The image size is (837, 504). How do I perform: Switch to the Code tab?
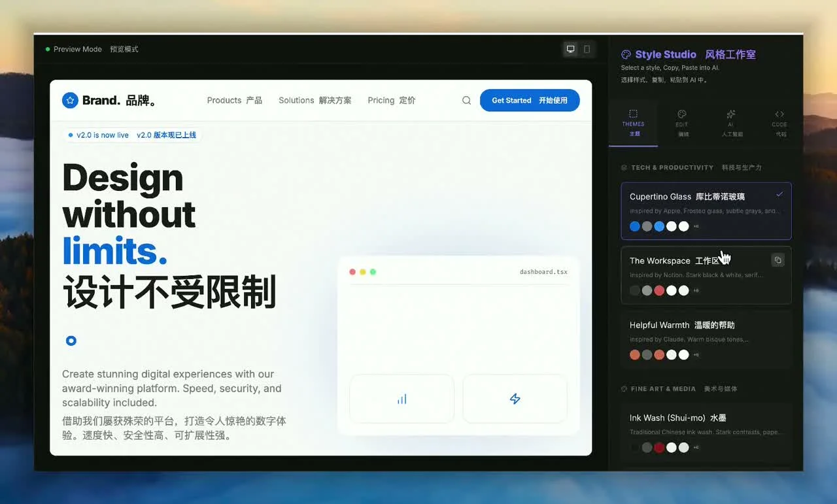tap(779, 124)
